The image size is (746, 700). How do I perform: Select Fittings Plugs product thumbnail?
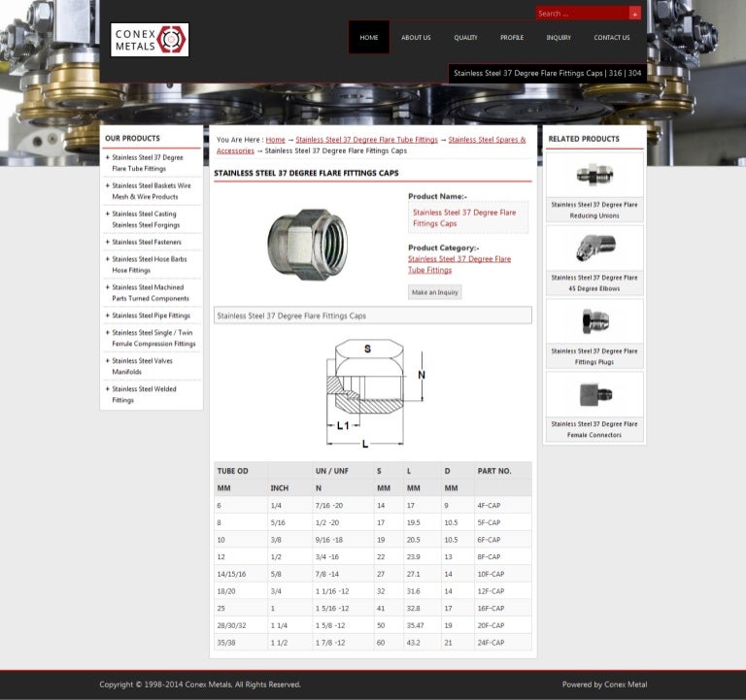pyautogui.click(x=594, y=321)
